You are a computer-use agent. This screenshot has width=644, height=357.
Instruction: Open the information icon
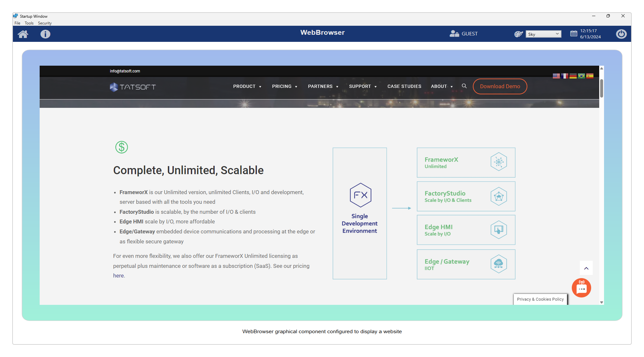pyautogui.click(x=45, y=34)
